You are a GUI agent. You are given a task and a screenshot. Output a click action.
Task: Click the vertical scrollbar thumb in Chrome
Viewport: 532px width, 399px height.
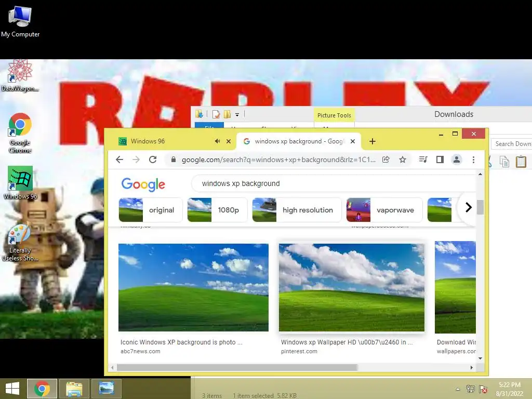tap(480, 207)
